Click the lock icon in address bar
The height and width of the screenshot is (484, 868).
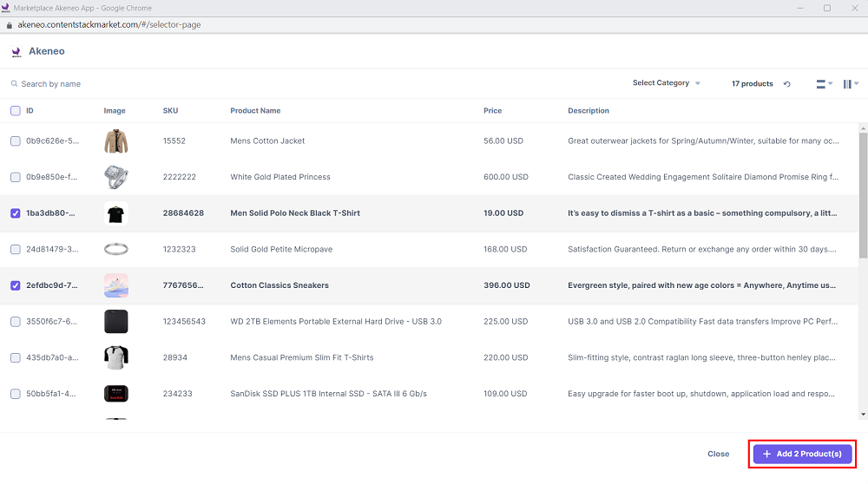tap(9, 25)
